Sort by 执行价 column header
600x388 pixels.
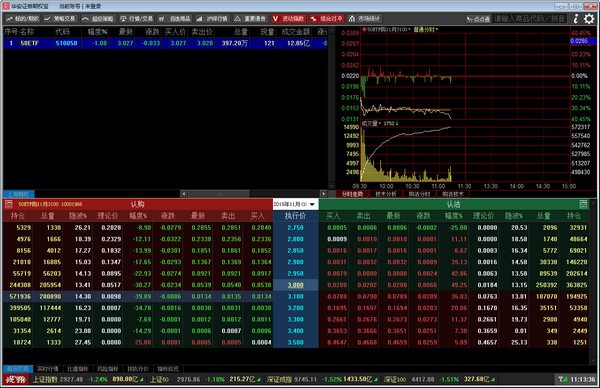point(295,216)
